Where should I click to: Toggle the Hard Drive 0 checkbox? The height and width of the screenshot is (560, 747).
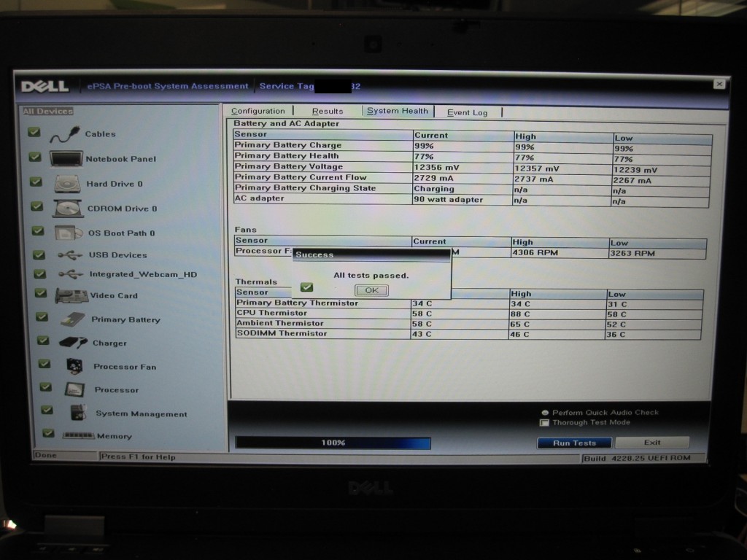[x=36, y=182]
